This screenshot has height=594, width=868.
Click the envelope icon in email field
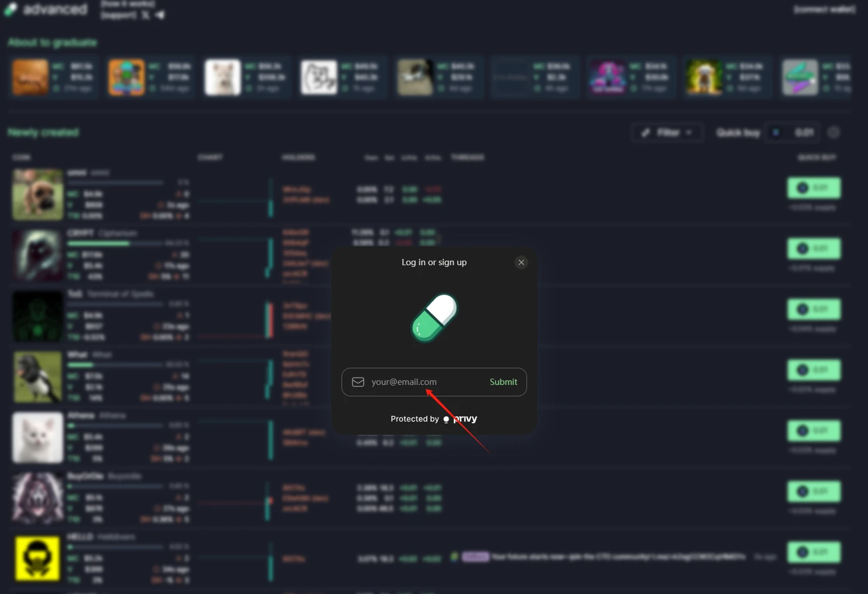[358, 382]
